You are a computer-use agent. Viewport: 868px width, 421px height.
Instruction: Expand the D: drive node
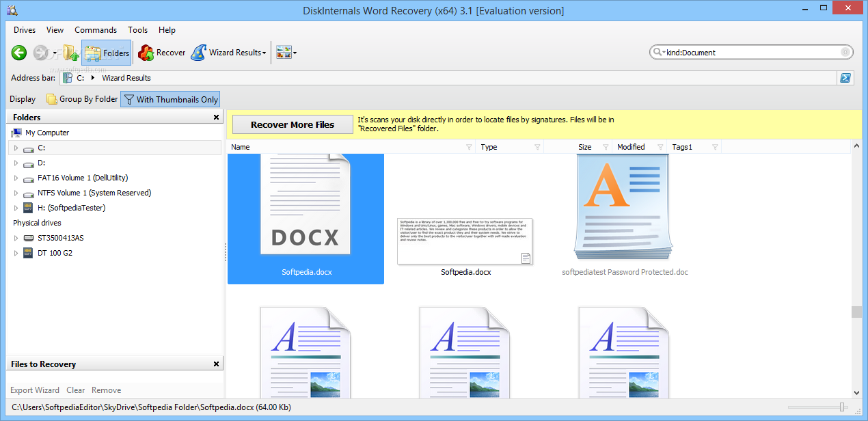pos(16,163)
